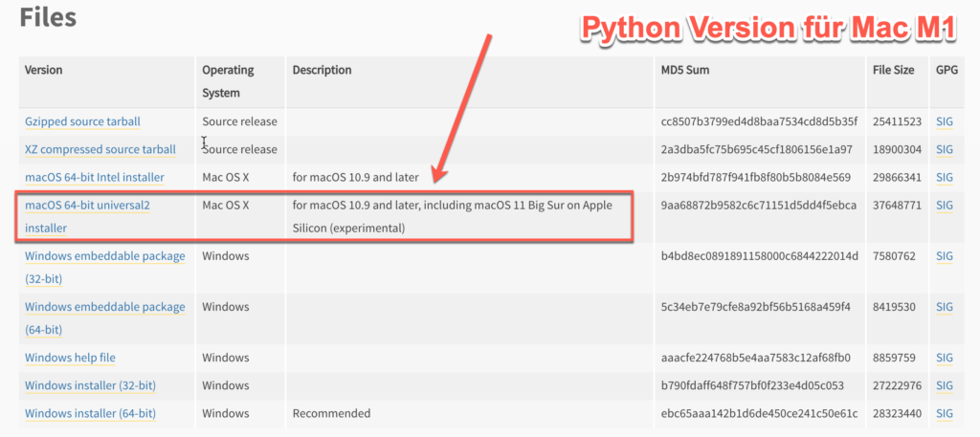Click the Windows help file link
This screenshot has height=437, width=980.
tap(70, 358)
